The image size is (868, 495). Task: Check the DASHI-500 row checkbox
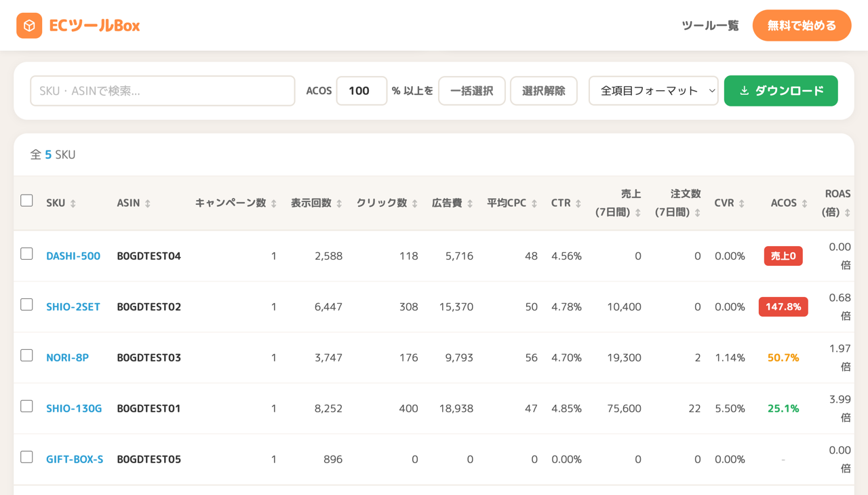[27, 254]
